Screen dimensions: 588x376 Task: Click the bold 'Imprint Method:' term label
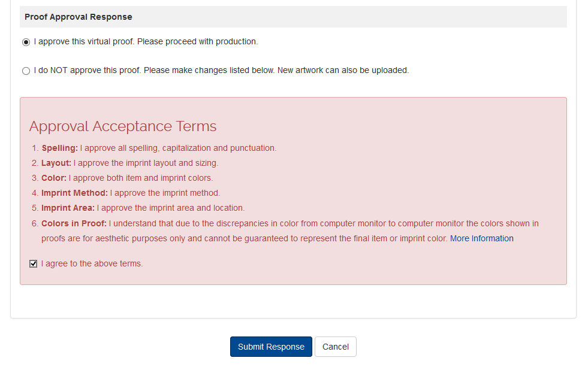click(74, 193)
